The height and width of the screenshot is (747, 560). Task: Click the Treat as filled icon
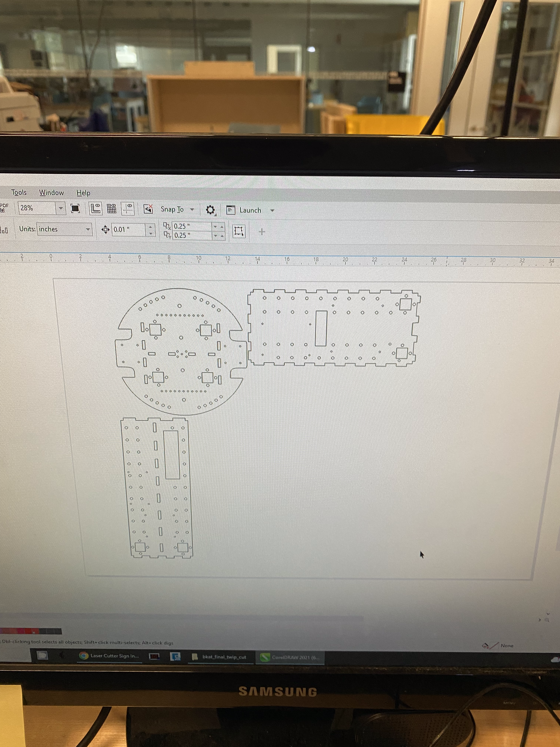tap(239, 231)
